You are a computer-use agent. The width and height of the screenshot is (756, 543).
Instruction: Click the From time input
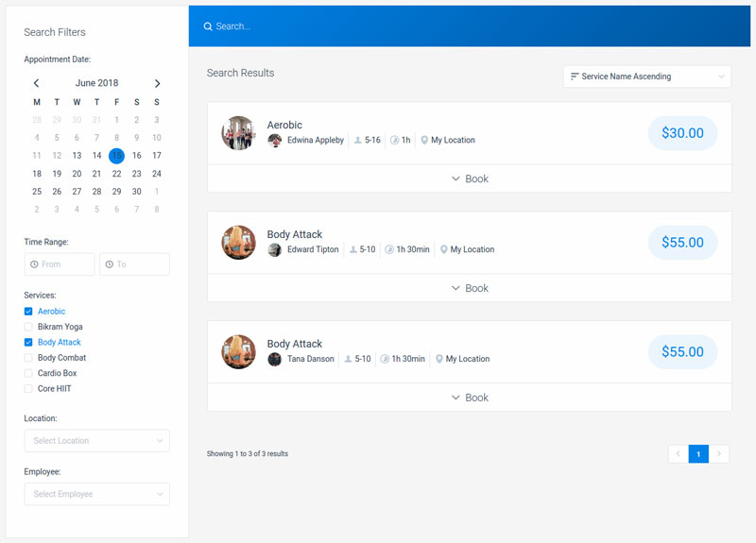(60, 264)
